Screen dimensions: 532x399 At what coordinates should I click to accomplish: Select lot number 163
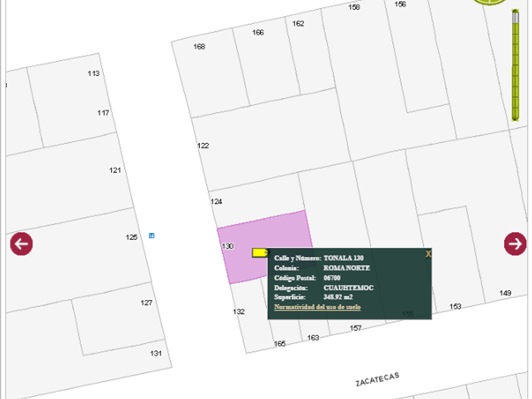click(x=313, y=338)
